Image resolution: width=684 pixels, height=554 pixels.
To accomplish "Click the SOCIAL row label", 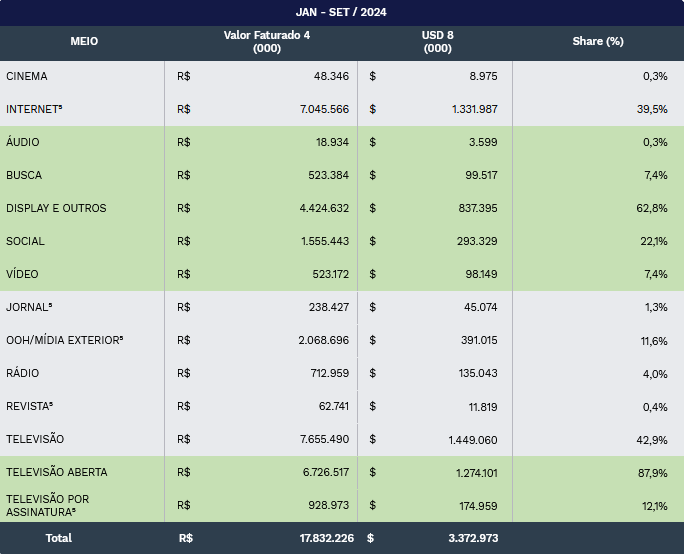I will click(x=25, y=241).
